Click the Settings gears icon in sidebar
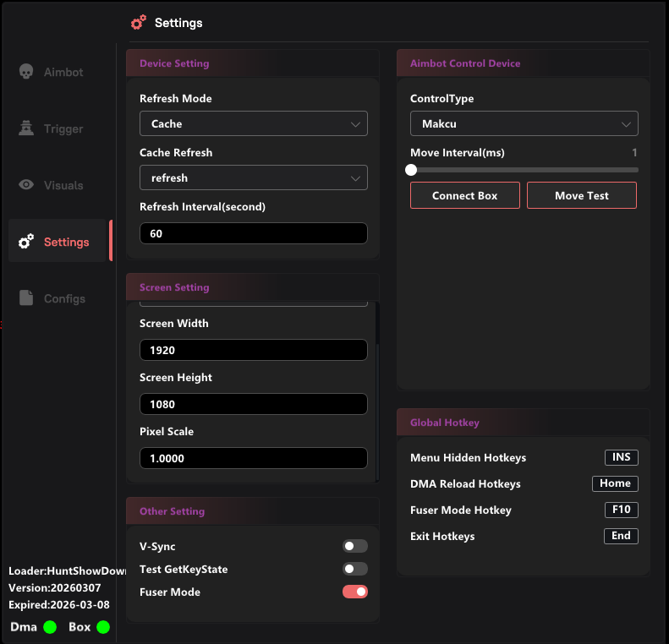The image size is (669, 644). (26, 242)
